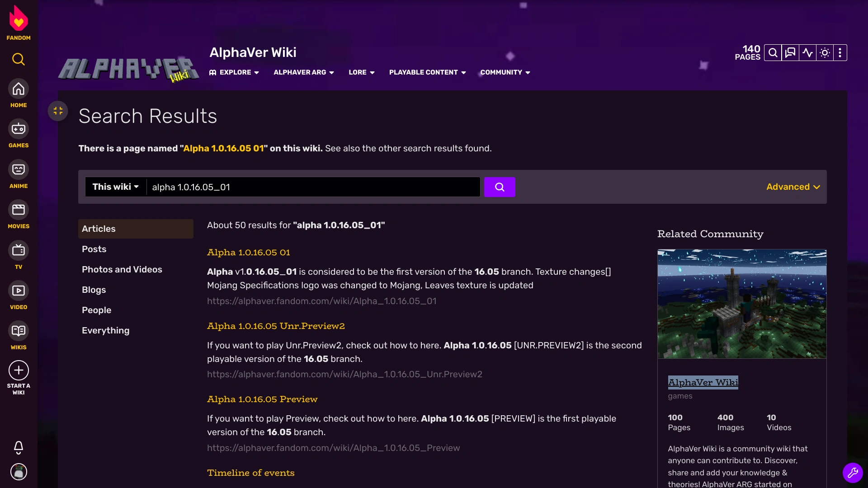This screenshot has width=868, height=488.
Task: Expand the AlphaVer ARG navigation menu
Action: point(303,72)
